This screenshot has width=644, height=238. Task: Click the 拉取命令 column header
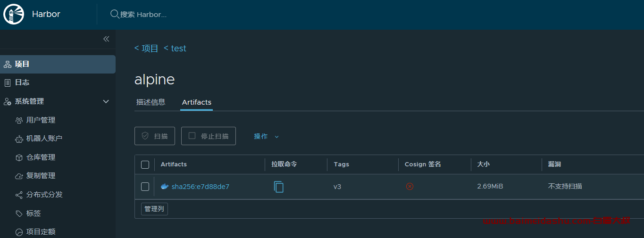coord(284,164)
